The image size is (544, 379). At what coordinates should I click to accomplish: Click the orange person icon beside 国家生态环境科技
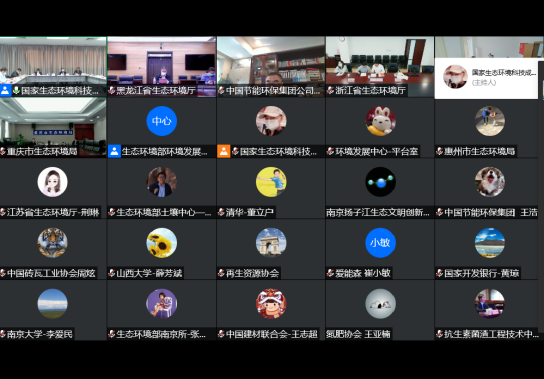click(x=223, y=151)
